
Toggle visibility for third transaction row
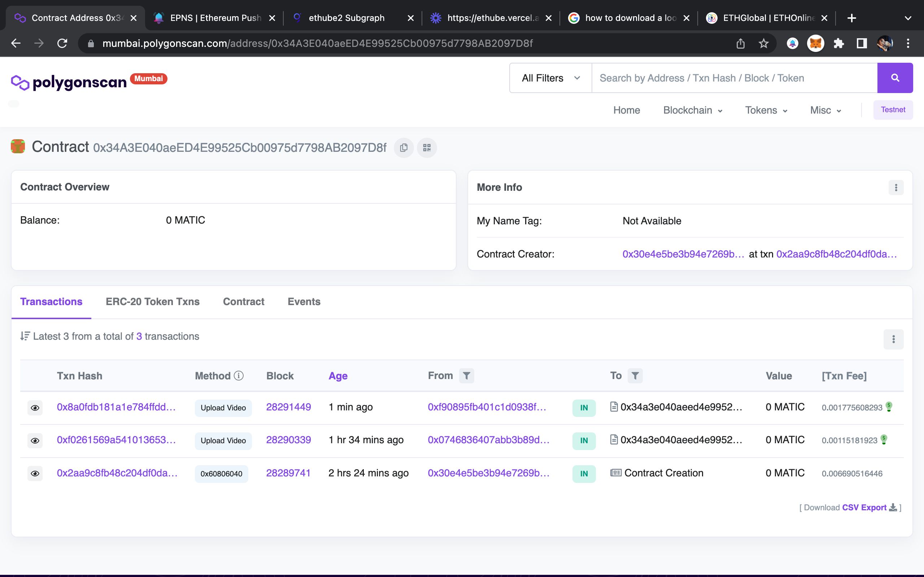(x=35, y=473)
